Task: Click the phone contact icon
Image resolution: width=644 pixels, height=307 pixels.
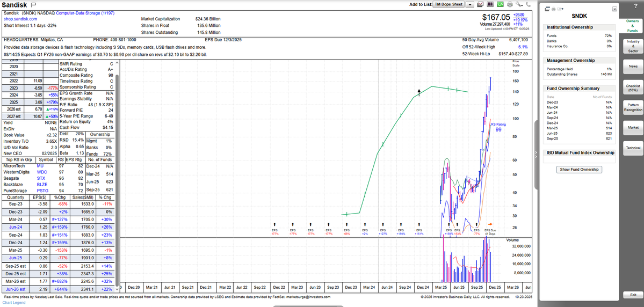Action: pyautogui.click(x=528, y=4)
